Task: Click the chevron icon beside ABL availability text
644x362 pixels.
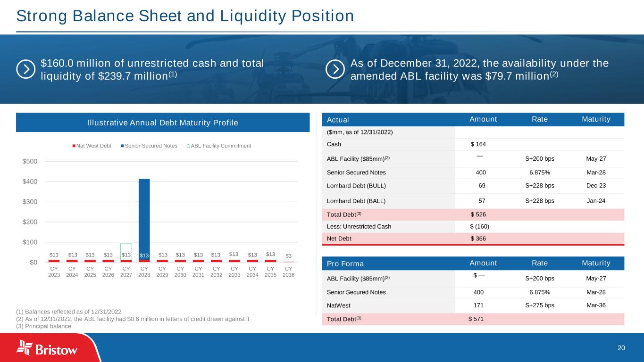Action: pyautogui.click(x=335, y=69)
